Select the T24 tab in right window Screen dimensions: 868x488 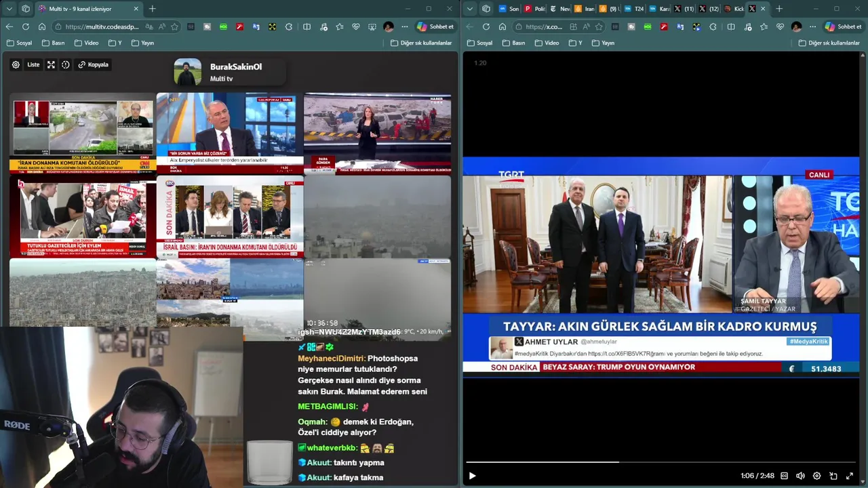pyautogui.click(x=634, y=9)
